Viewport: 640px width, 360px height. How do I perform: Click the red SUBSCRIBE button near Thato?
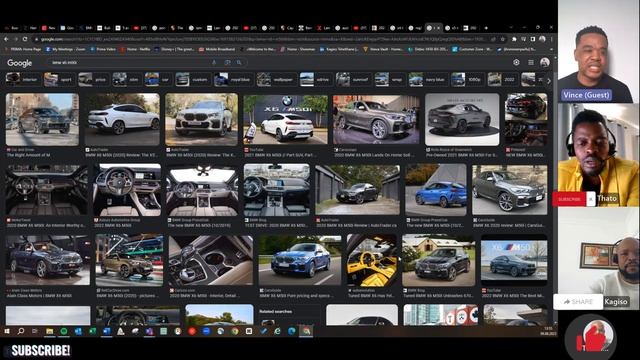[x=569, y=199]
